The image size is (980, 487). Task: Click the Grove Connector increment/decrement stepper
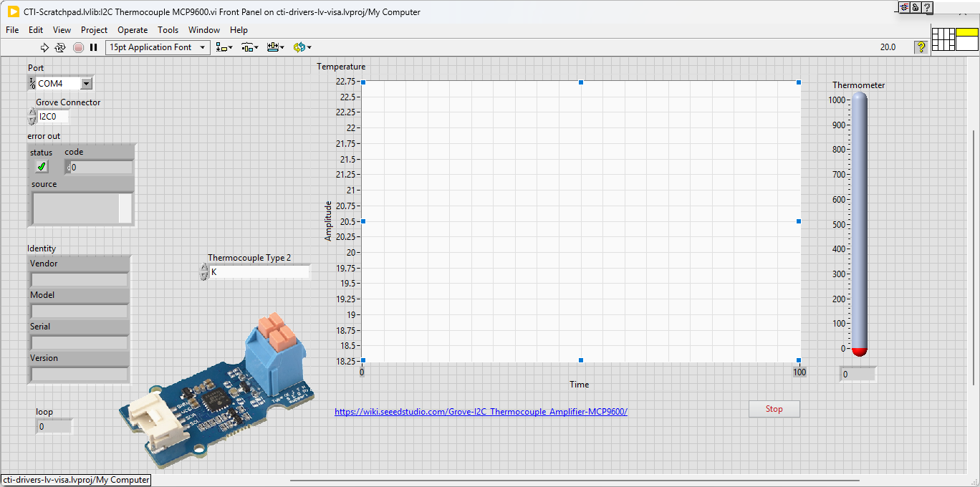point(32,116)
